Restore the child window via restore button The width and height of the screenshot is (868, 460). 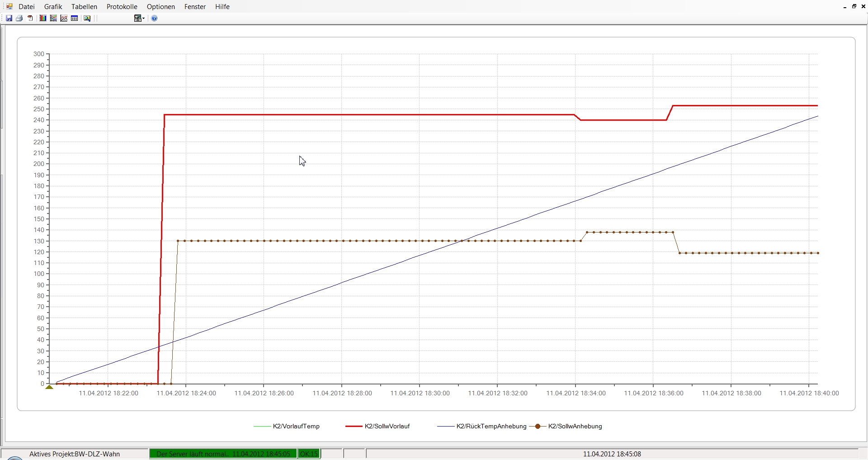(854, 6)
